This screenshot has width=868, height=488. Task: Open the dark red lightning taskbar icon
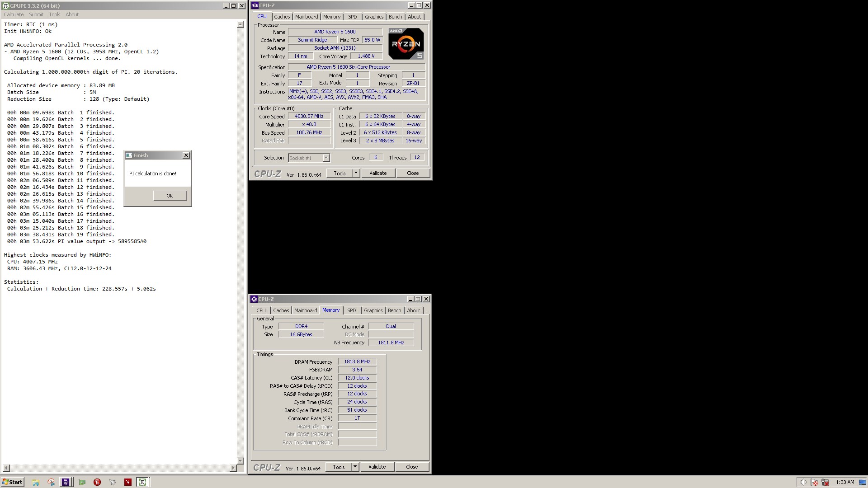tap(128, 482)
